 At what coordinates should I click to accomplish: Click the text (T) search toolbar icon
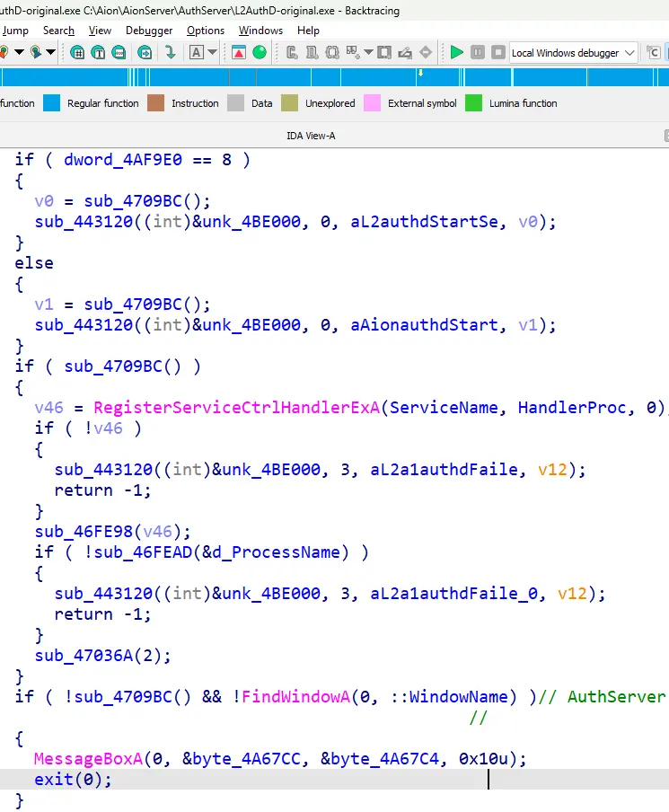(98, 52)
